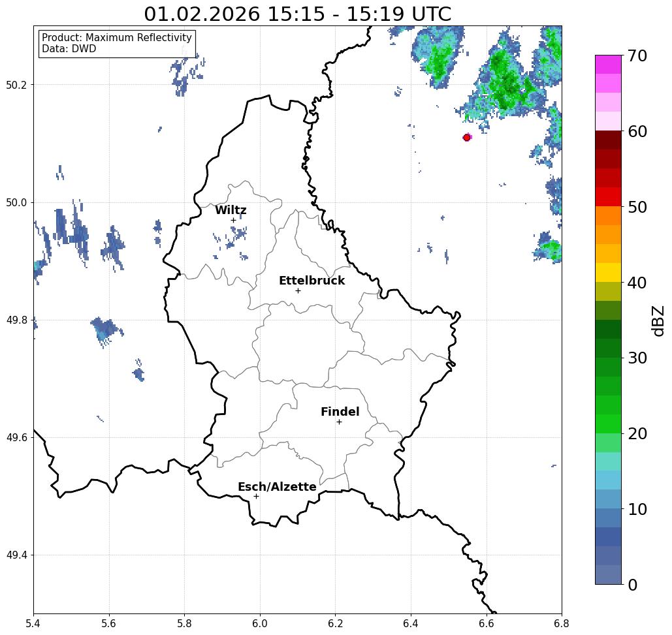Image resolution: width=672 pixels, height=635 pixels.
Task: Click the Ettelbruck station label
Action: click(x=312, y=281)
